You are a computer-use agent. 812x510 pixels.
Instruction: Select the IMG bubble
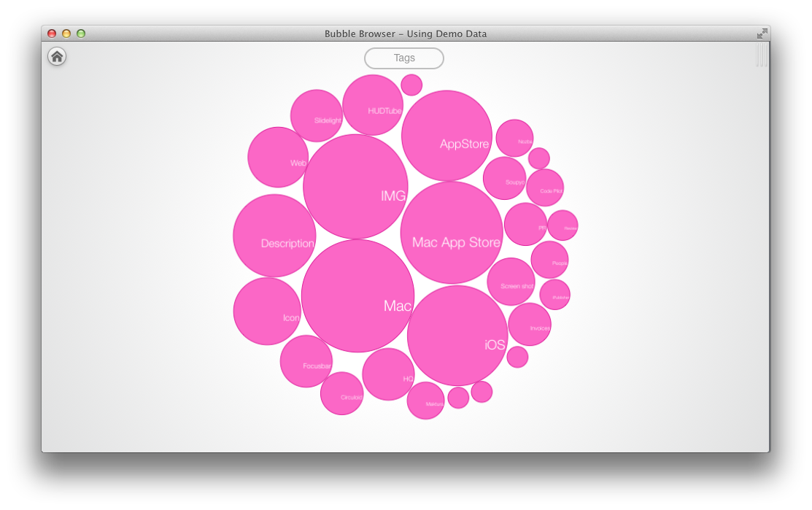pyautogui.click(x=356, y=186)
